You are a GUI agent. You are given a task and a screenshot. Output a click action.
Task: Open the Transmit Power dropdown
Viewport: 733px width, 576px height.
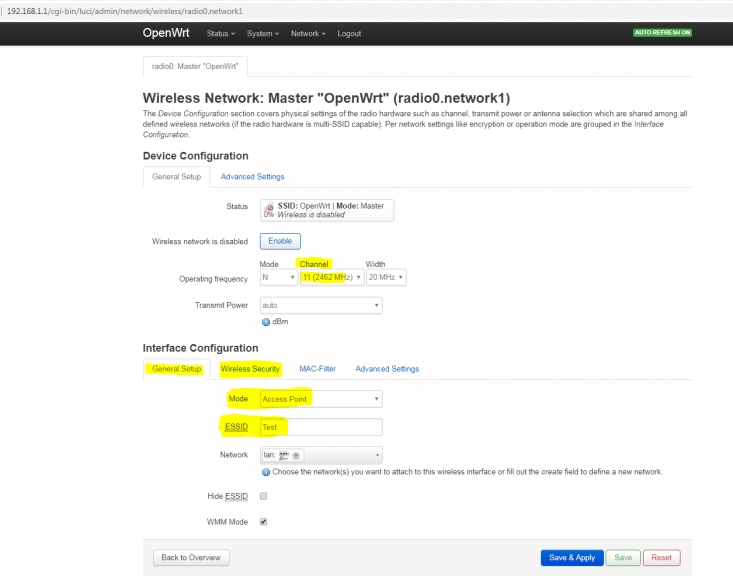pyautogui.click(x=321, y=305)
